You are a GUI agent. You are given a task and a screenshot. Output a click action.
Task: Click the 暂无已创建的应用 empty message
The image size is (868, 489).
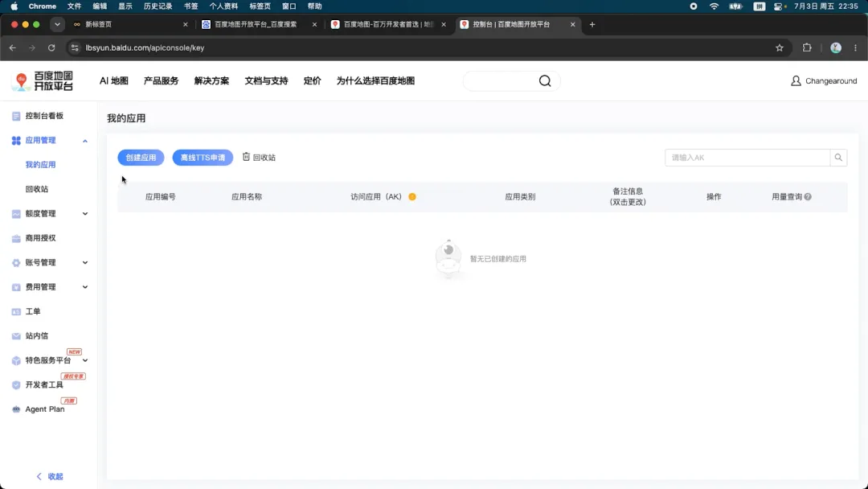(x=497, y=259)
